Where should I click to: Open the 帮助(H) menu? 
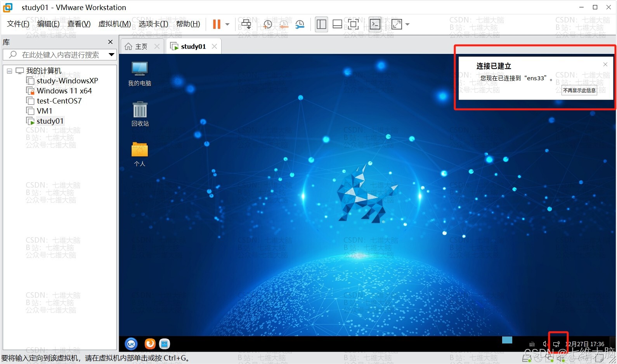point(188,24)
